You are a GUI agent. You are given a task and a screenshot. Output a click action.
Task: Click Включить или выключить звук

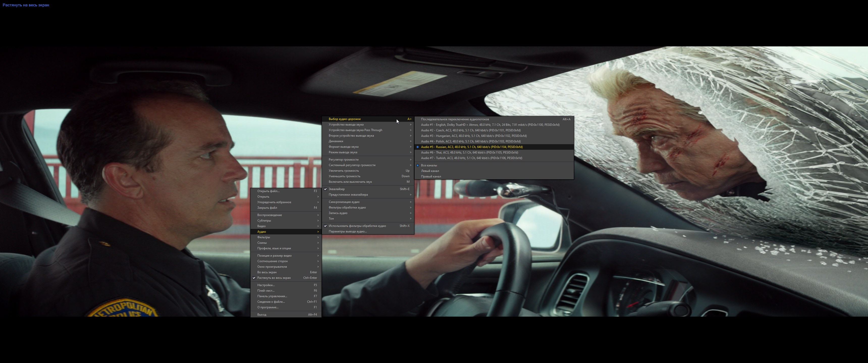[368, 182]
